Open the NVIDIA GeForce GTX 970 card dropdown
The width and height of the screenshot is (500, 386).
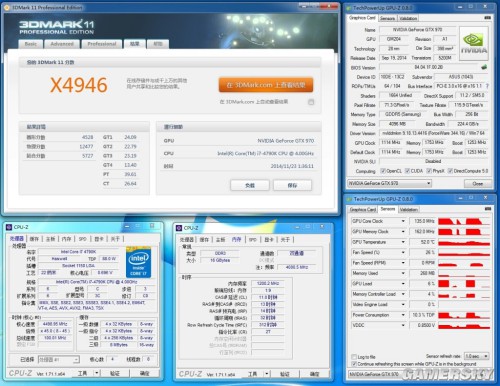pos(389,183)
